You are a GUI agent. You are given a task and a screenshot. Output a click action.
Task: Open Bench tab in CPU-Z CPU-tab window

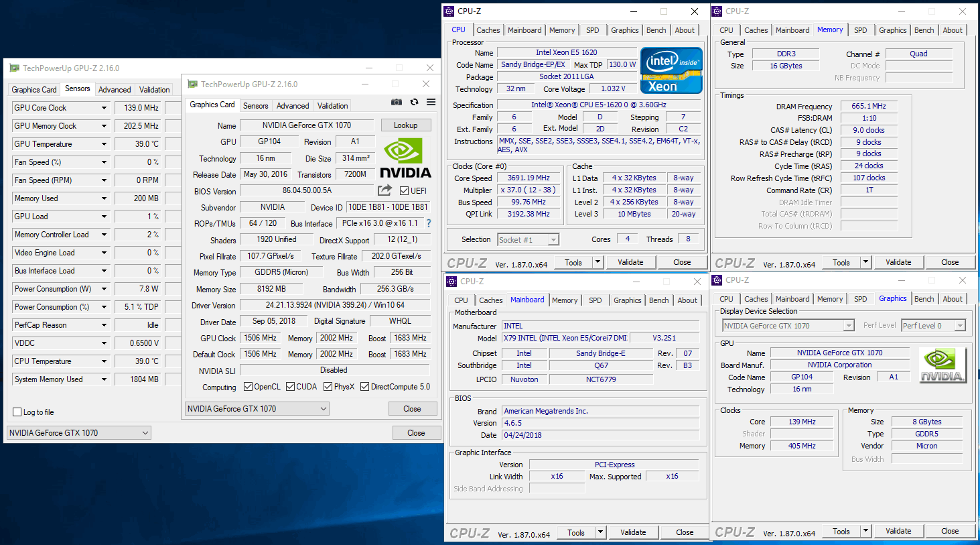tap(656, 30)
